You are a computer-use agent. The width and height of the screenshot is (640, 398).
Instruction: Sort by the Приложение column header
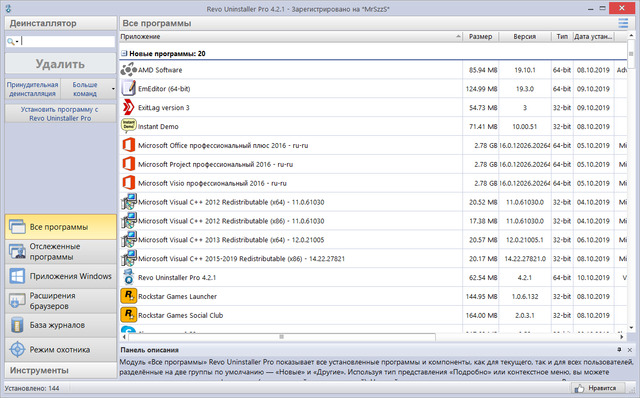pos(291,37)
